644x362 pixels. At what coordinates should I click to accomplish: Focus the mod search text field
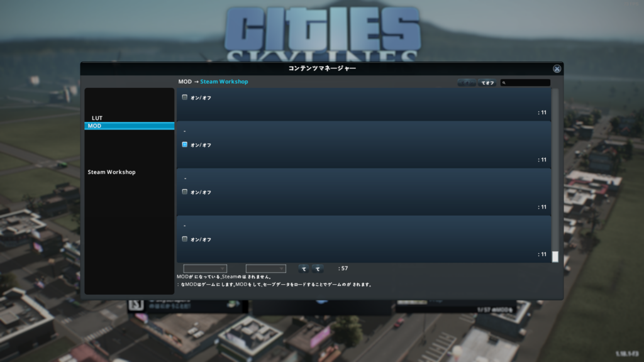(528, 83)
